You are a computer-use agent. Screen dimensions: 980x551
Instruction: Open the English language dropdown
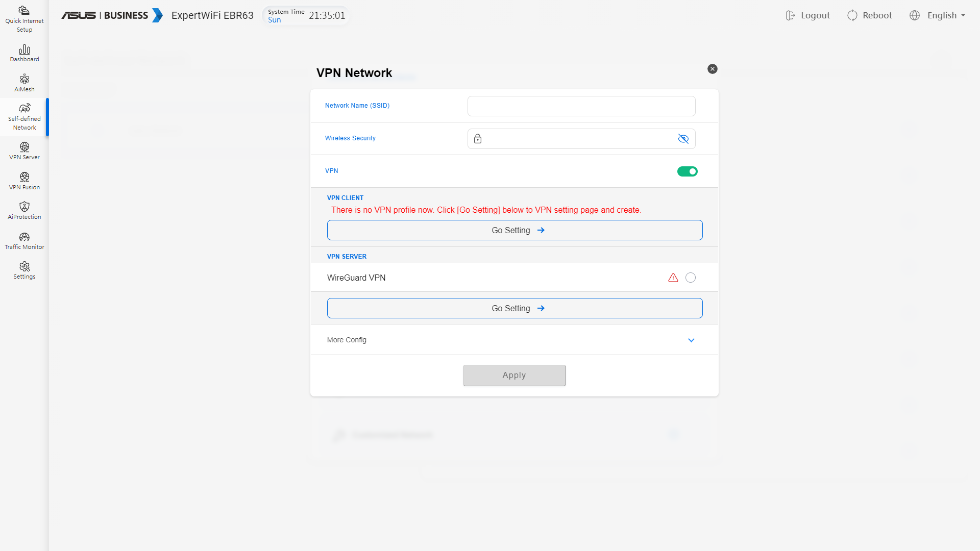pyautogui.click(x=939, y=15)
